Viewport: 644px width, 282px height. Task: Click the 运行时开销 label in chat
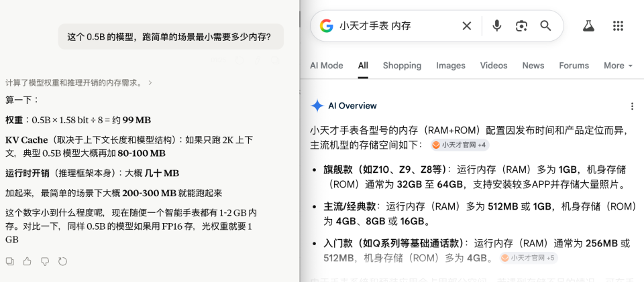[27, 173]
